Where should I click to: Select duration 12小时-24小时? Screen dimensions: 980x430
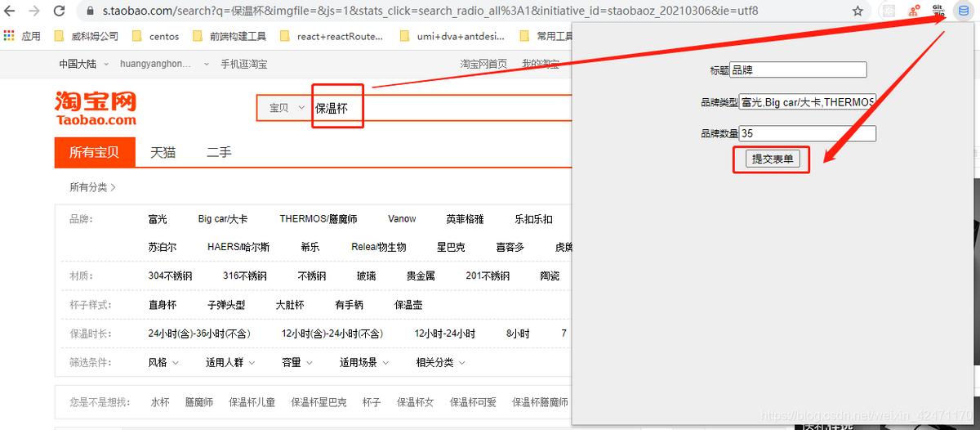click(444, 334)
